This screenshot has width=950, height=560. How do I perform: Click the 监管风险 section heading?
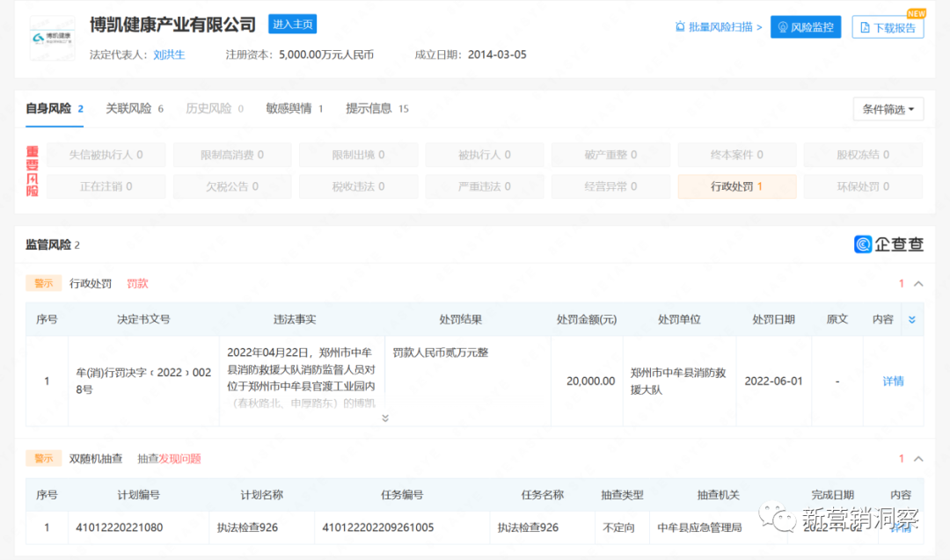pyautogui.click(x=47, y=244)
